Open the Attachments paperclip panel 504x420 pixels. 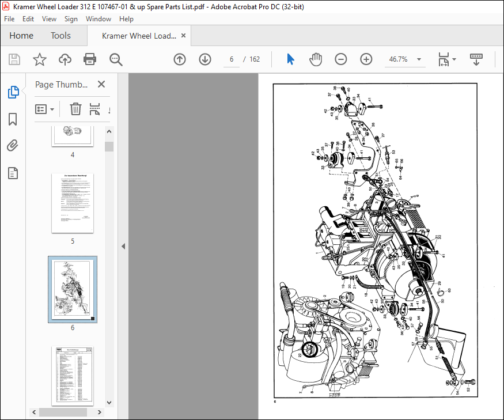click(13, 146)
